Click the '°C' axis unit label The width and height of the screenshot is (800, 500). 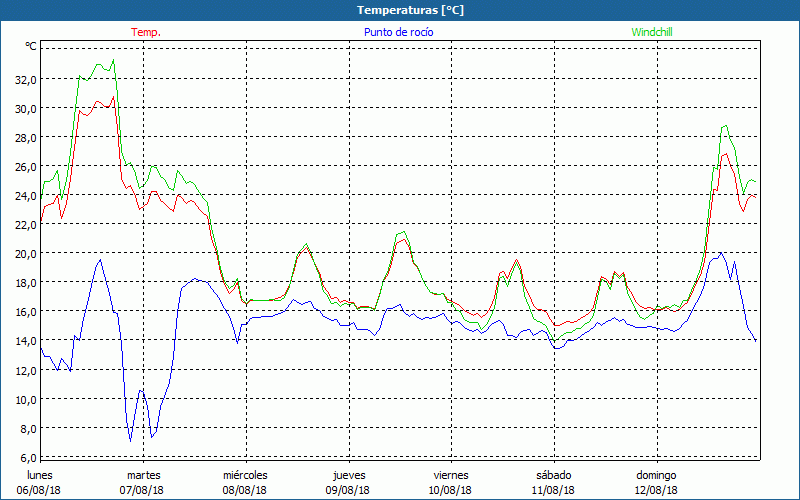pyautogui.click(x=31, y=46)
